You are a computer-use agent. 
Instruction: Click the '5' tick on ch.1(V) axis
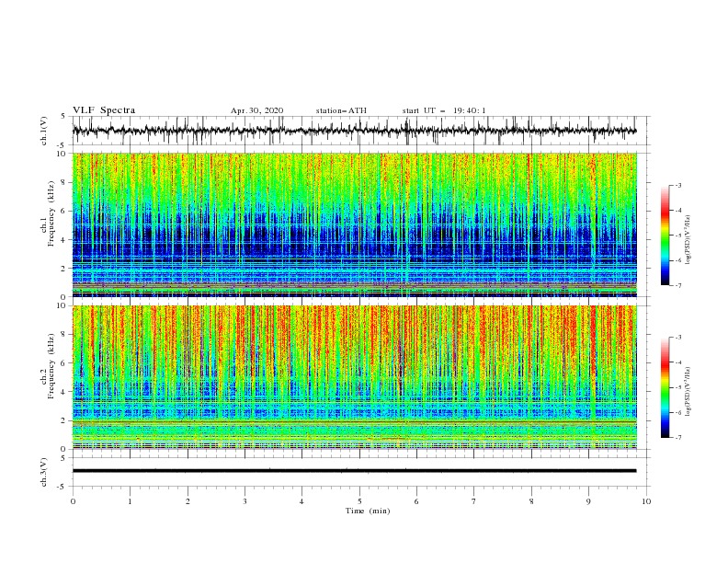click(x=63, y=116)
